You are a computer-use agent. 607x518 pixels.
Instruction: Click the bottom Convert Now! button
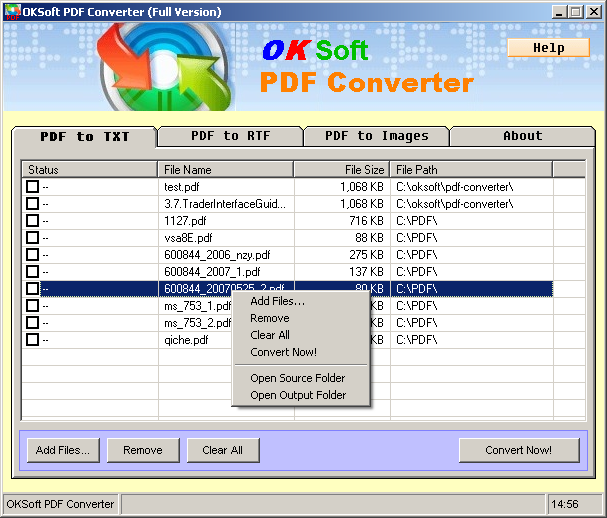pyautogui.click(x=518, y=450)
